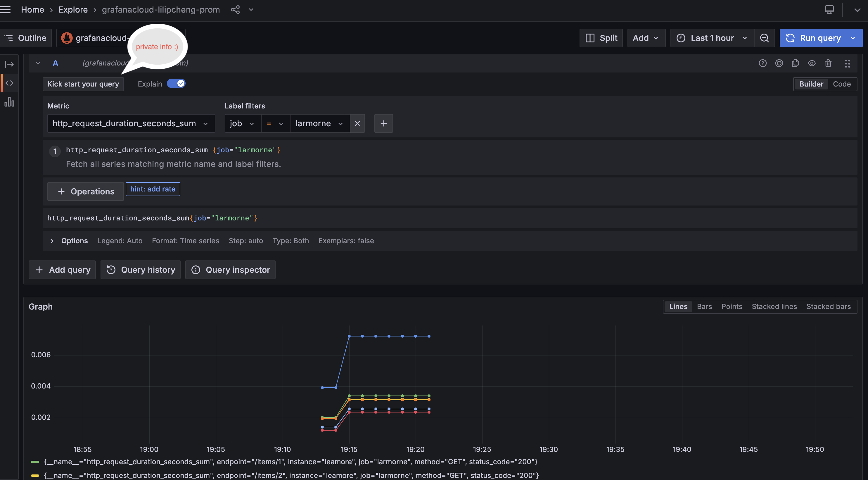Add a new label filter
Viewport: 868px width, 480px height.
click(x=383, y=123)
